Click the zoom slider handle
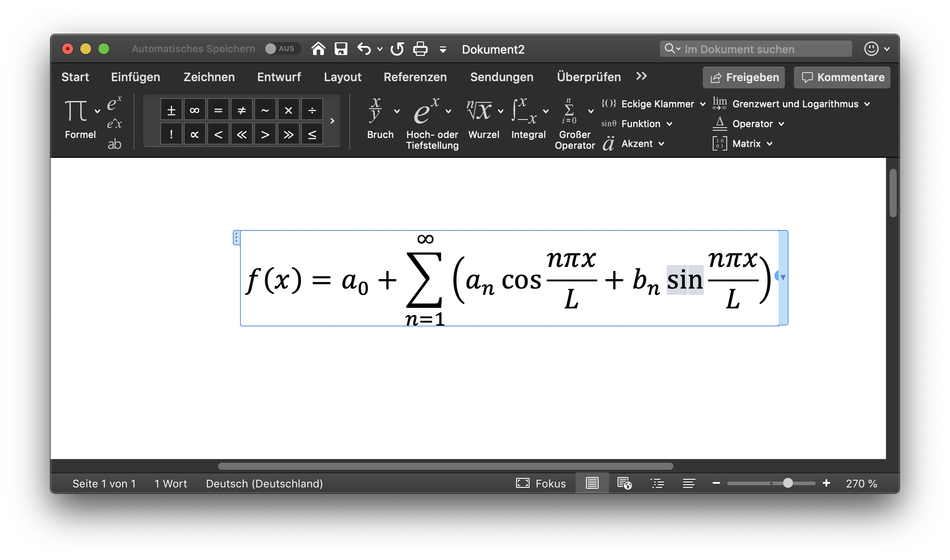This screenshot has height=560, width=950. tap(788, 483)
